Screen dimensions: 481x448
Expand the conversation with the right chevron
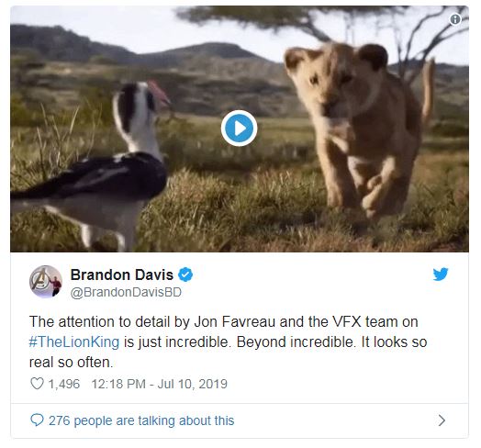tap(442, 420)
